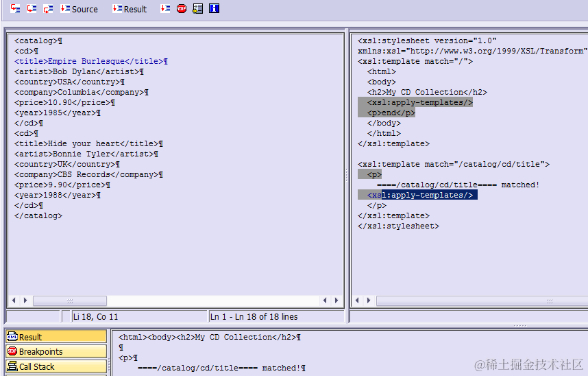
Task: Click the Source run-to-cursor toolbar button
Action: pyautogui.click(x=79, y=9)
